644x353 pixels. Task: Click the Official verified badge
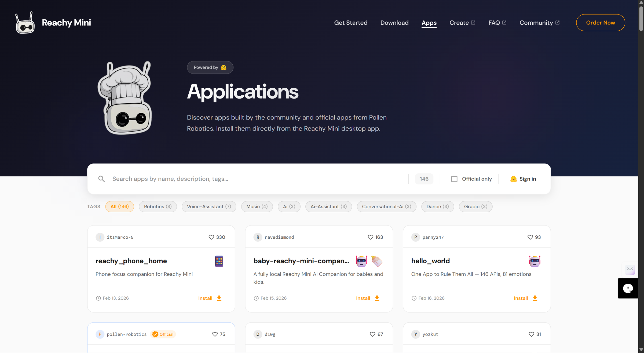[x=163, y=334]
